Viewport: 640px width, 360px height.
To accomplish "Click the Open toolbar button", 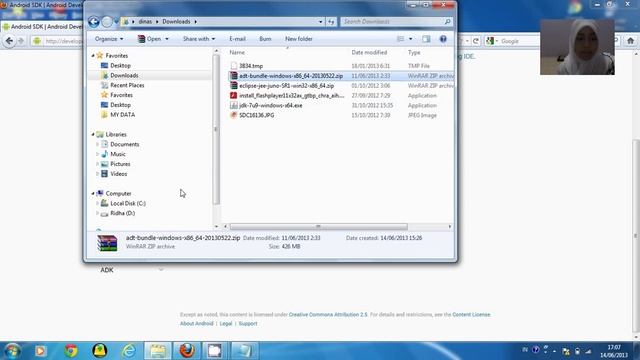I will coord(149,39).
